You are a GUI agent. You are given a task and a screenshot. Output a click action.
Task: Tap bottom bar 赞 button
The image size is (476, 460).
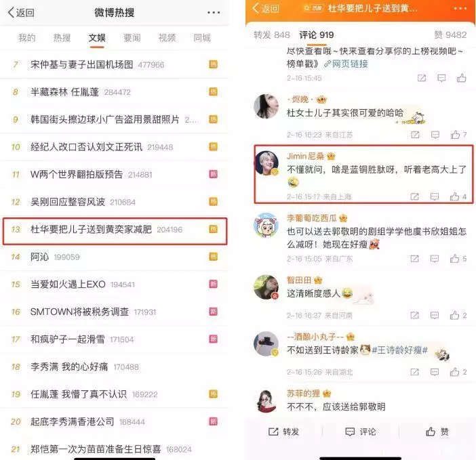point(437,432)
